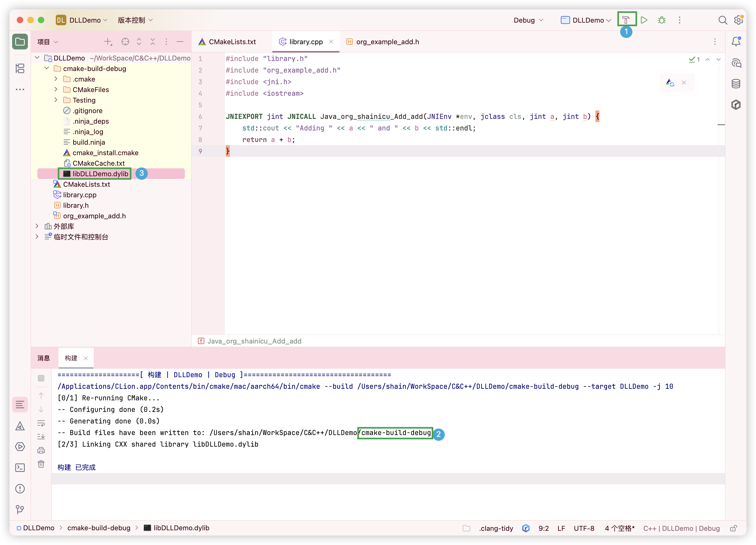Expand the 外部库 node
The image size is (756, 545).
click(37, 226)
